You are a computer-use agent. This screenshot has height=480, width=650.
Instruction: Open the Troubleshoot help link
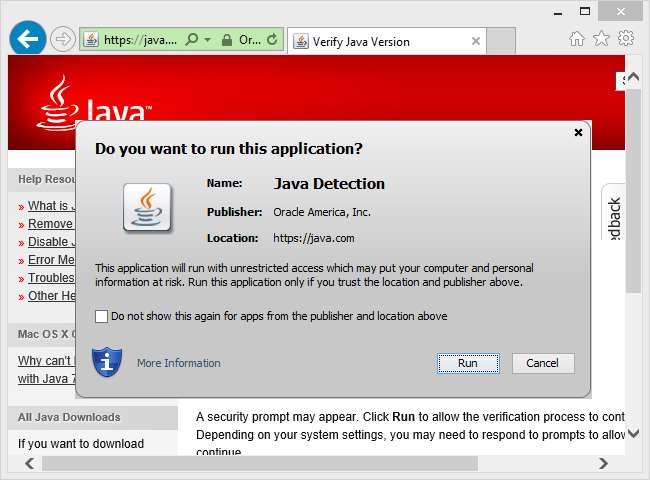51,278
